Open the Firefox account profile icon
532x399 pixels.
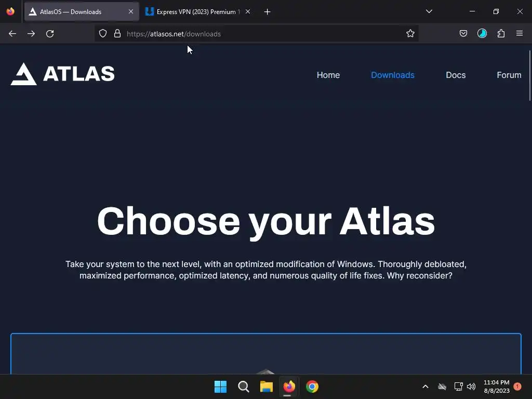coord(482,34)
